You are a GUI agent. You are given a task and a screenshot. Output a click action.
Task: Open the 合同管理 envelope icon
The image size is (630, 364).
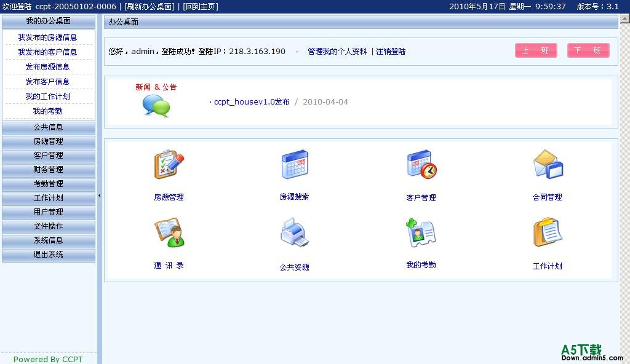click(548, 164)
